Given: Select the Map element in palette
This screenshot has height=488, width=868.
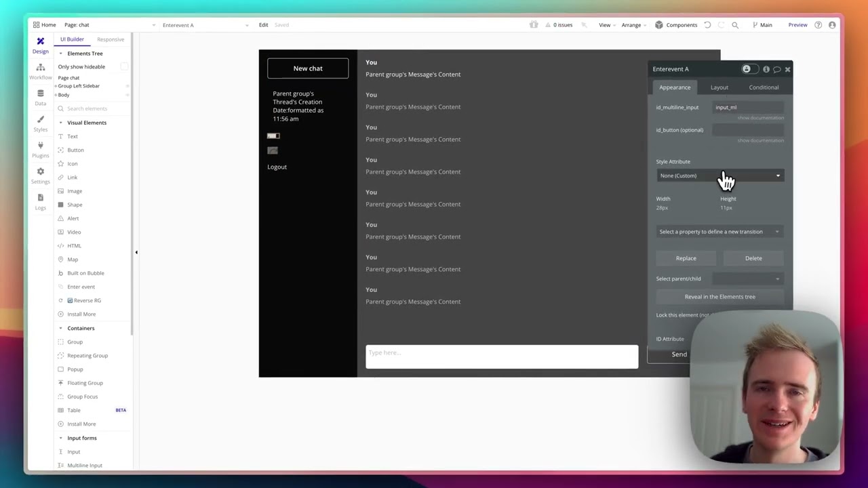Looking at the screenshot, I should point(73,260).
